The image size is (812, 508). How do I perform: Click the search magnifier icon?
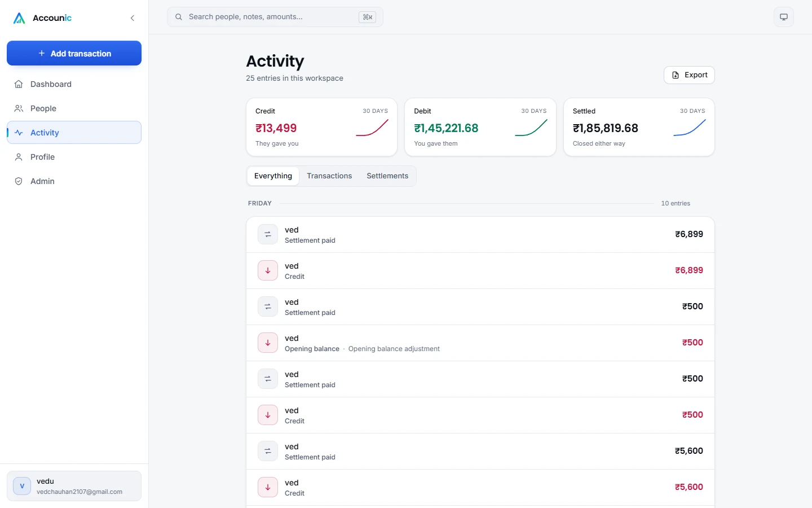pyautogui.click(x=178, y=17)
